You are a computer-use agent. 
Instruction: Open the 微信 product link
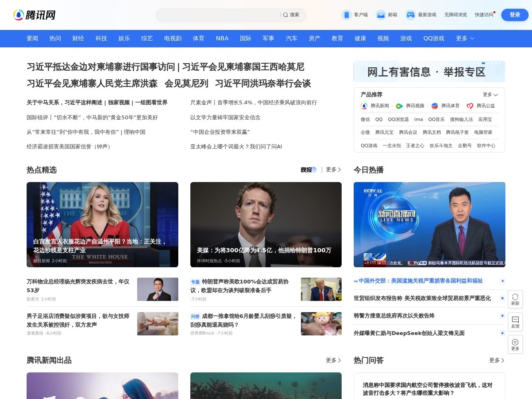365,119
